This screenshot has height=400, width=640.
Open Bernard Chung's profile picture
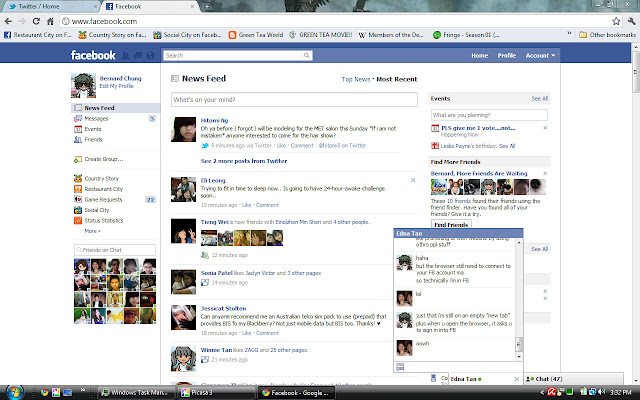83,85
